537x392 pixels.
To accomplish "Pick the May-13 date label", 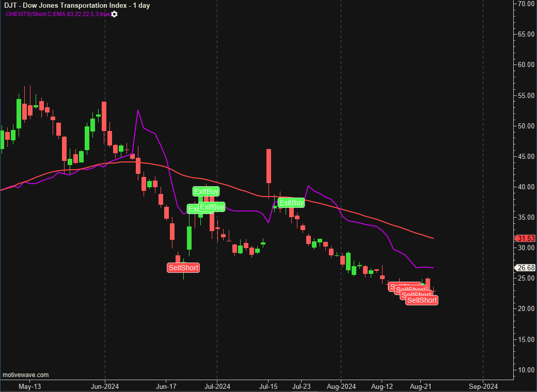I will pos(29,386).
